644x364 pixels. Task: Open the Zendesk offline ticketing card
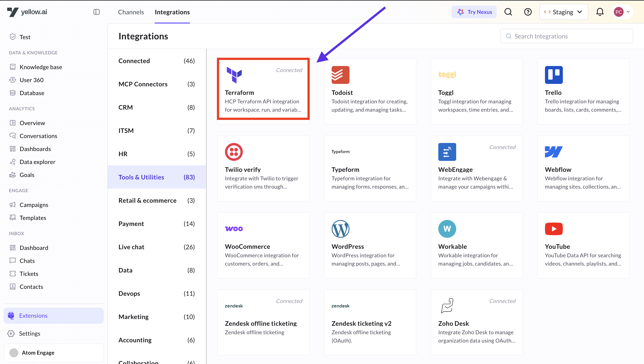263,322
